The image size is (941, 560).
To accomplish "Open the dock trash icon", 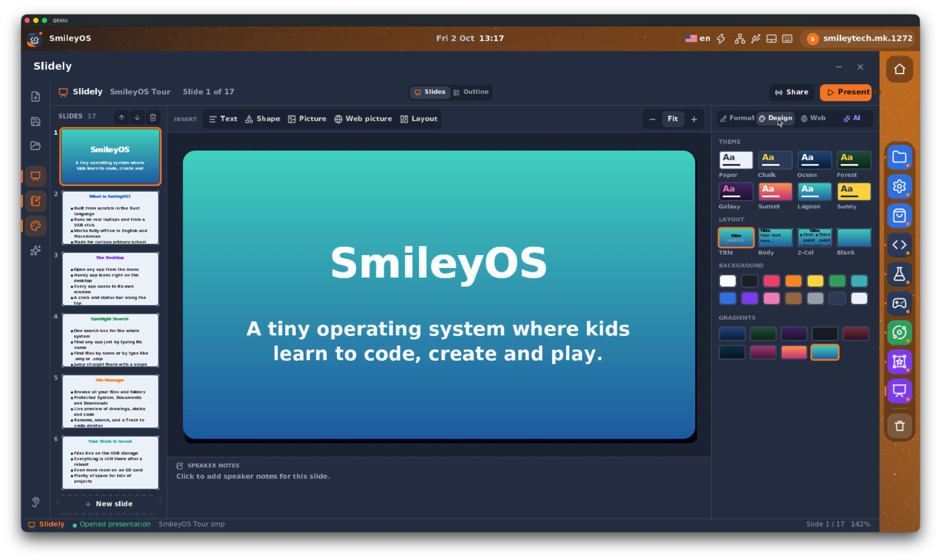I will point(899,426).
